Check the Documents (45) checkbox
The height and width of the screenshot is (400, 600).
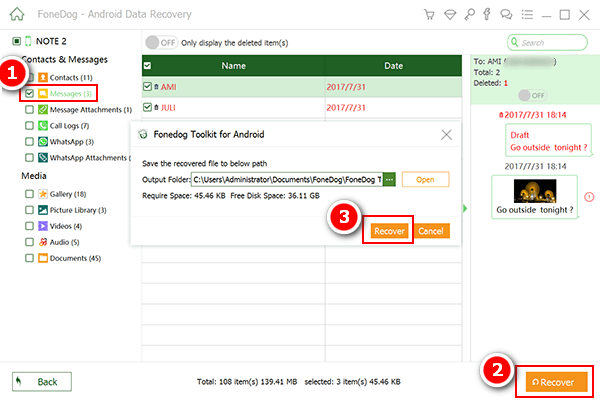pos(29,258)
